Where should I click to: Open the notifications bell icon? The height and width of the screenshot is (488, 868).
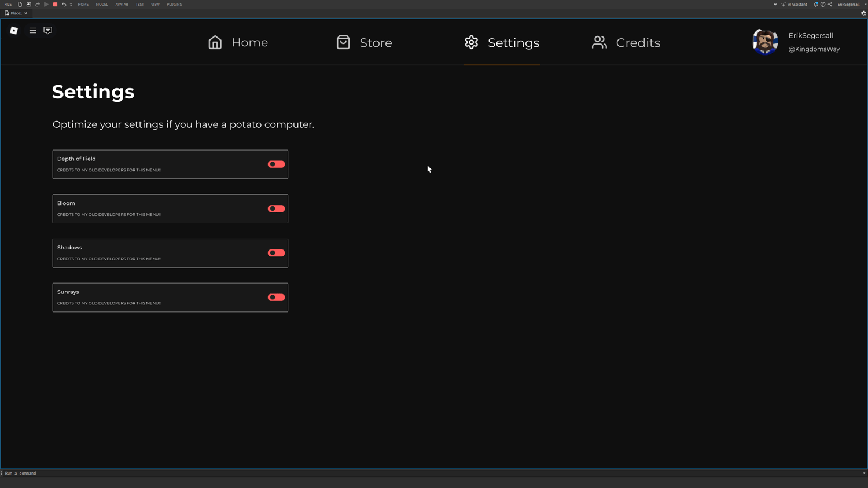click(815, 5)
